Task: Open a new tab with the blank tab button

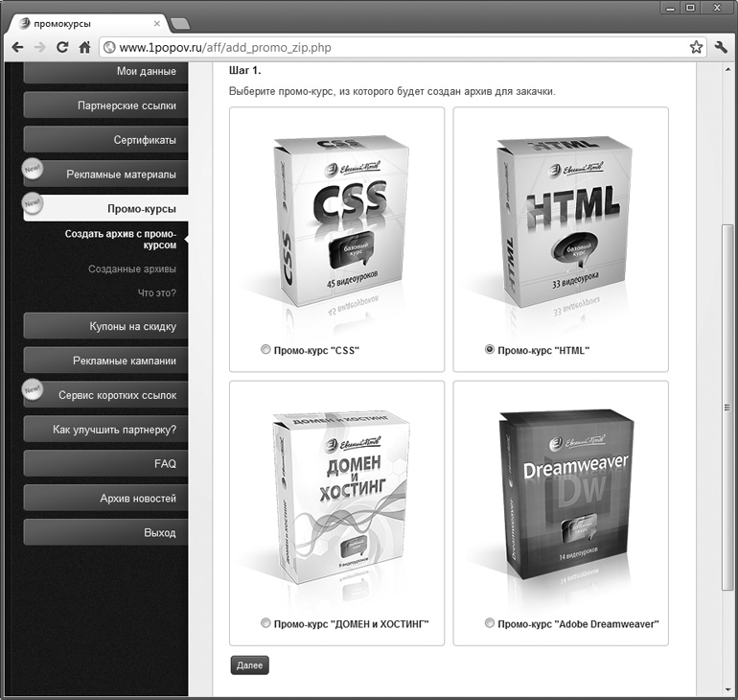Action: click(x=180, y=24)
